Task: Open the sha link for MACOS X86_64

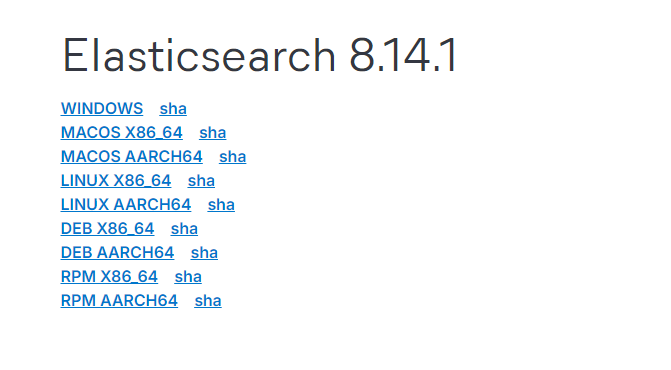Action: coord(212,133)
